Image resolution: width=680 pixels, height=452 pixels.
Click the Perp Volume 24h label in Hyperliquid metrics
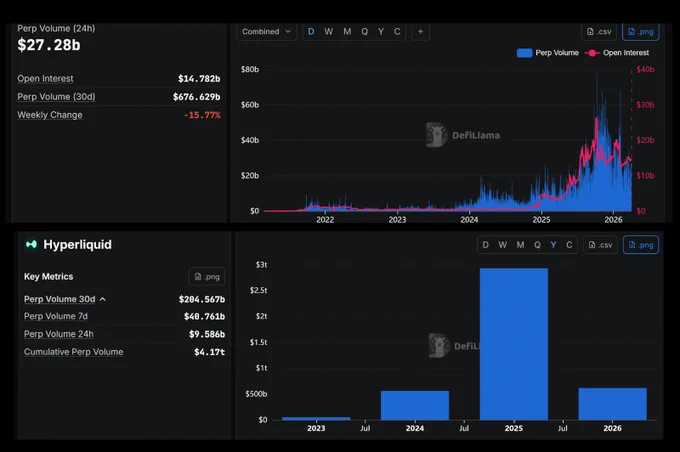click(x=59, y=334)
